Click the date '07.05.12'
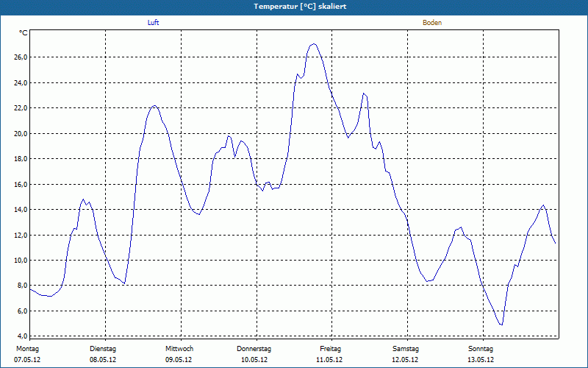 (x=27, y=360)
